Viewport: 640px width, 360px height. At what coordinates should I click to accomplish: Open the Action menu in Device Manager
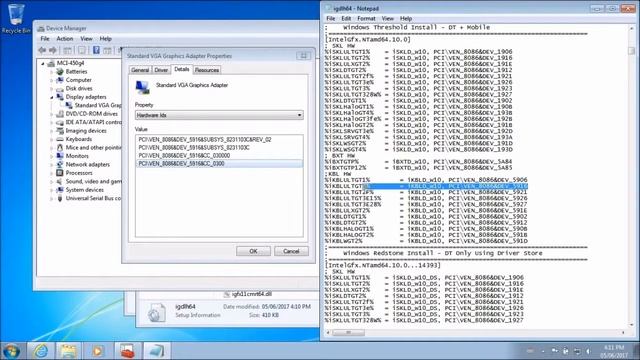point(64,39)
